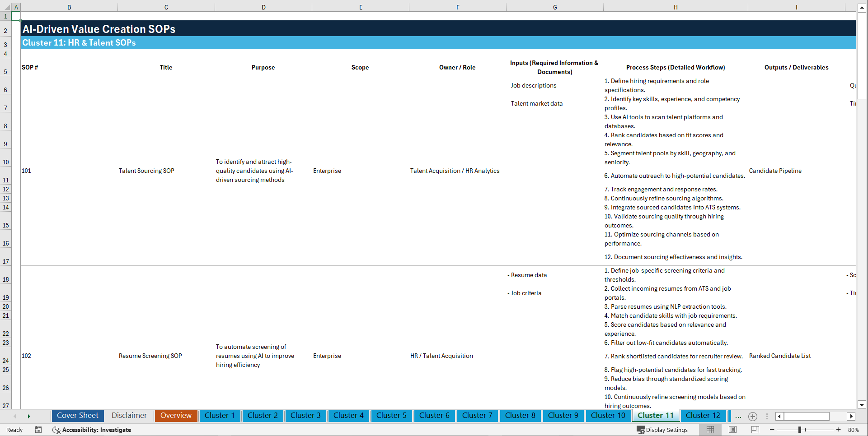The width and height of the screenshot is (868, 436).
Task: Open the Disclaimer sheet tab
Action: pyautogui.click(x=129, y=416)
